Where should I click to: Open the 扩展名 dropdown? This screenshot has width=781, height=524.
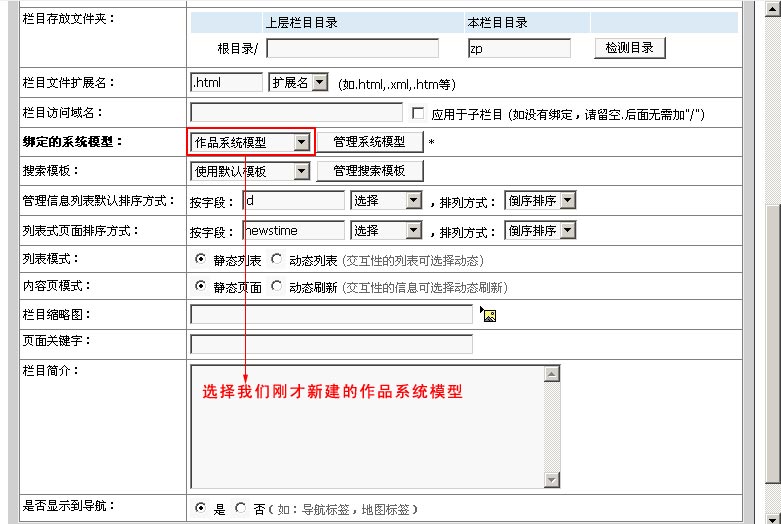click(319, 83)
